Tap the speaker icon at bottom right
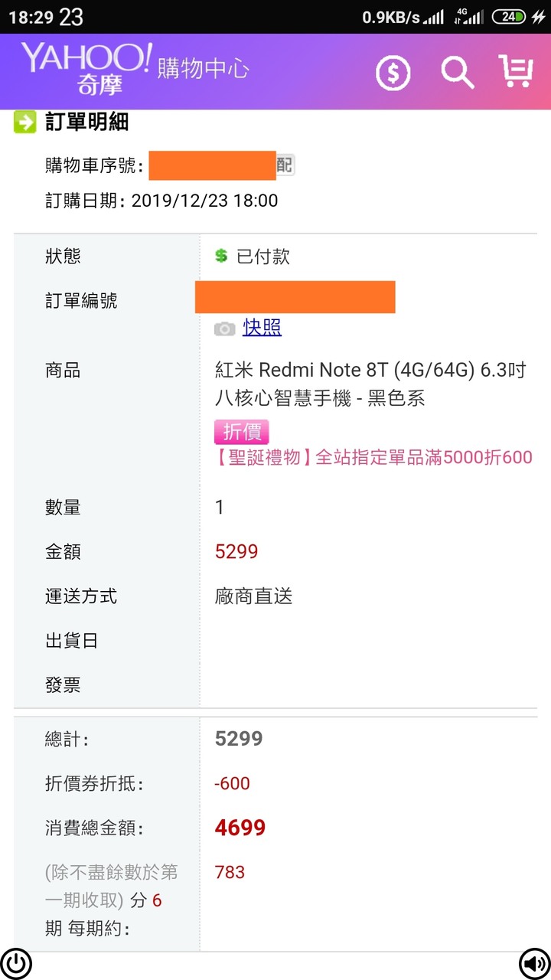Screen dimensions: 551x980 [533, 963]
